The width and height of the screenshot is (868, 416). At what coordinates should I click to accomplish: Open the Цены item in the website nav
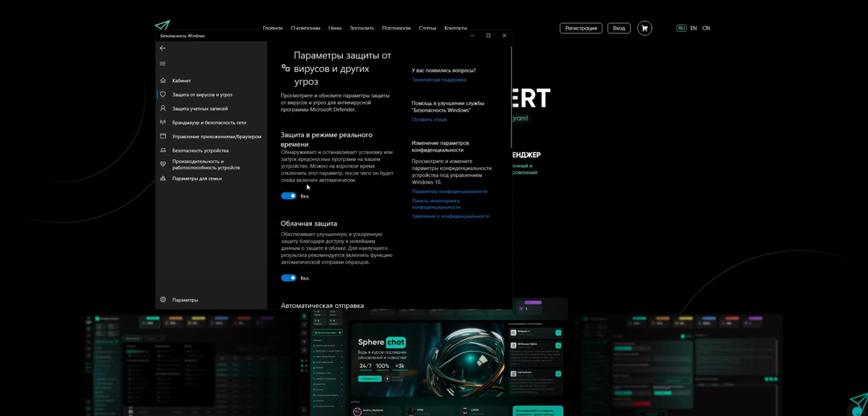(x=335, y=28)
